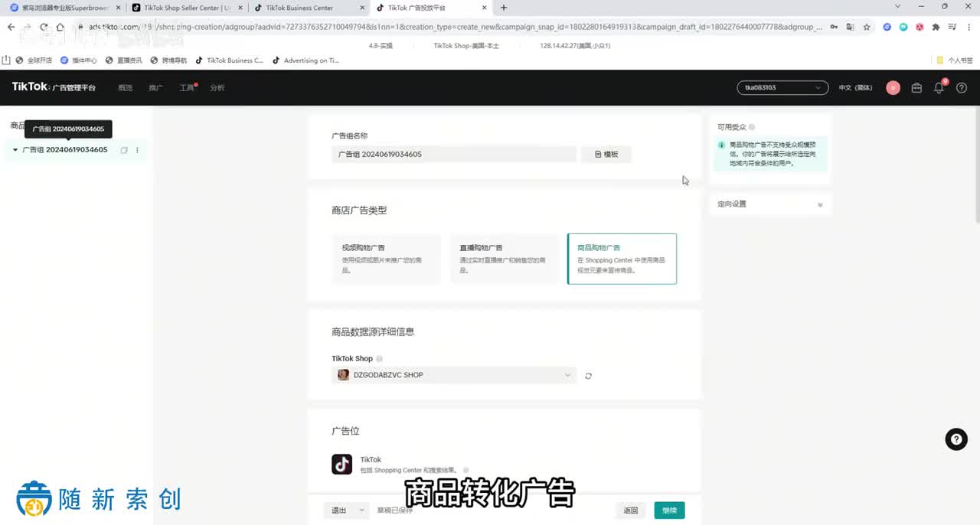This screenshot has width=980, height=525.
Task: Open the help question mark in header
Action: tap(962, 88)
